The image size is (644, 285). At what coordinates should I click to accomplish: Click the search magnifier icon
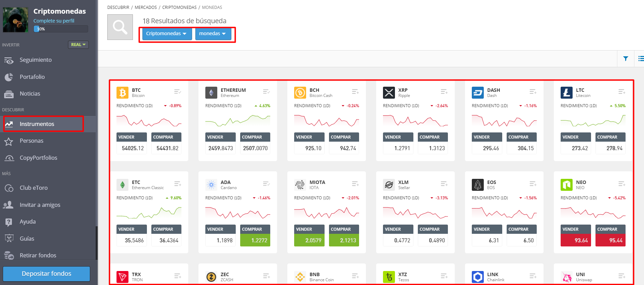click(x=120, y=27)
